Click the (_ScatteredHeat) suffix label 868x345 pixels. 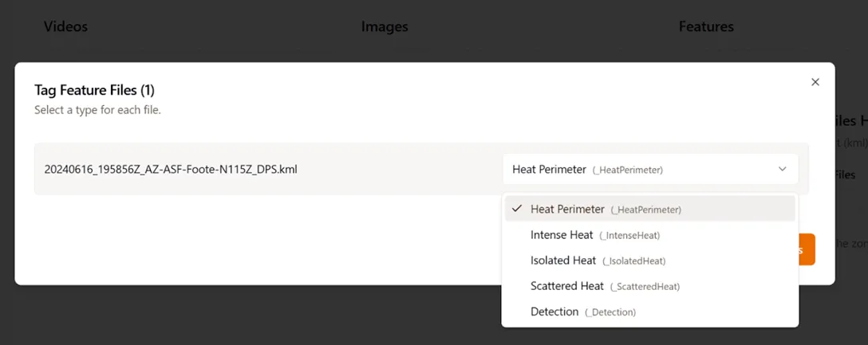pos(645,287)
